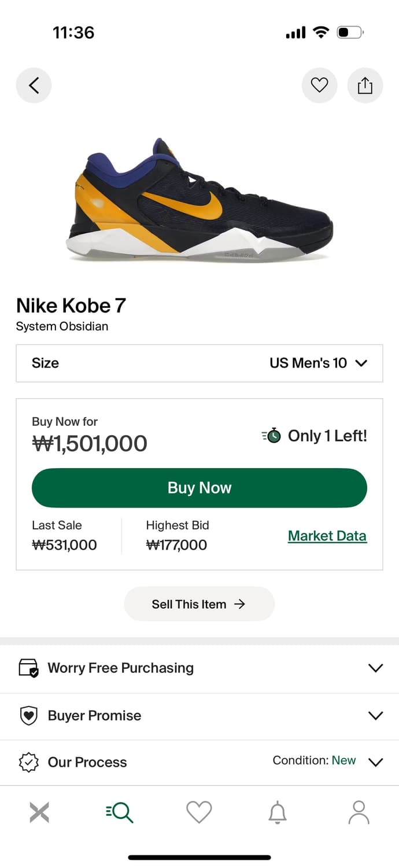Expand Our Process condition details
This screenshot has height=868, width=399.
pyautogui.click(x=375, y=762)
